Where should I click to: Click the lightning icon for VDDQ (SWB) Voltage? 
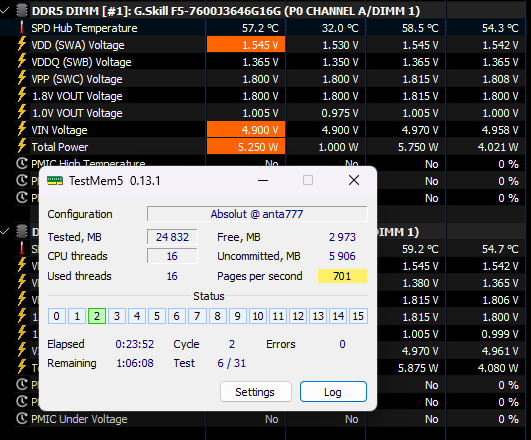coord(22,61)
